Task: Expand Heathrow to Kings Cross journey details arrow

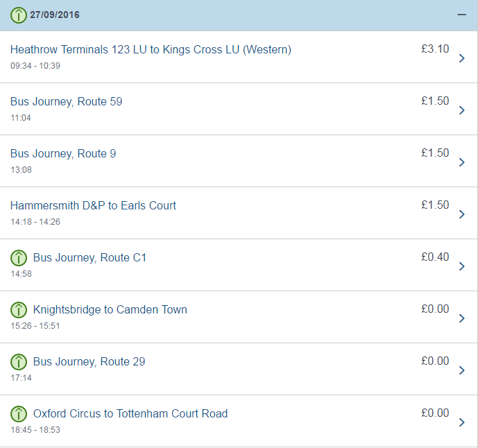Action: (462, 58)
